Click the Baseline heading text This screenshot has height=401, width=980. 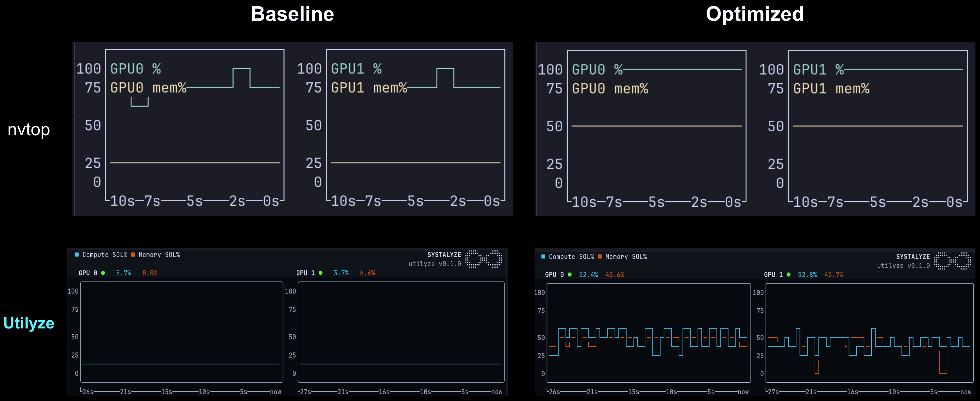[x=292, y=14]
